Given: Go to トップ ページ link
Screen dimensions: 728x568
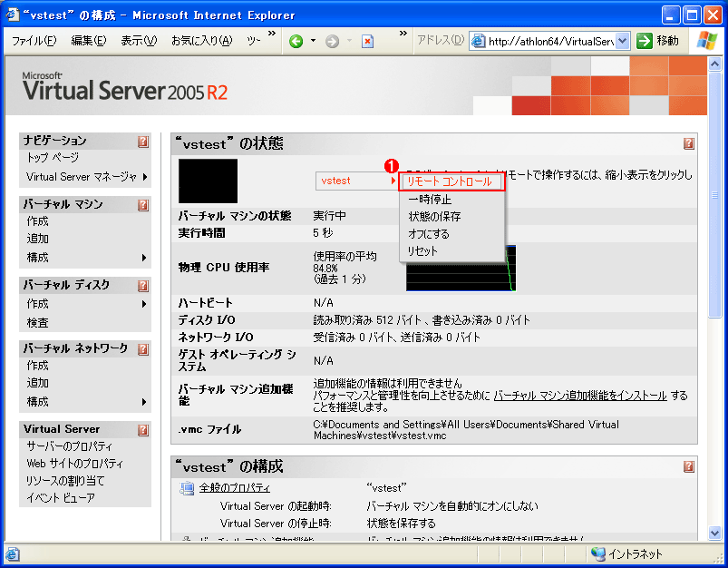Looking at the screenshot, I should [53, 158].
